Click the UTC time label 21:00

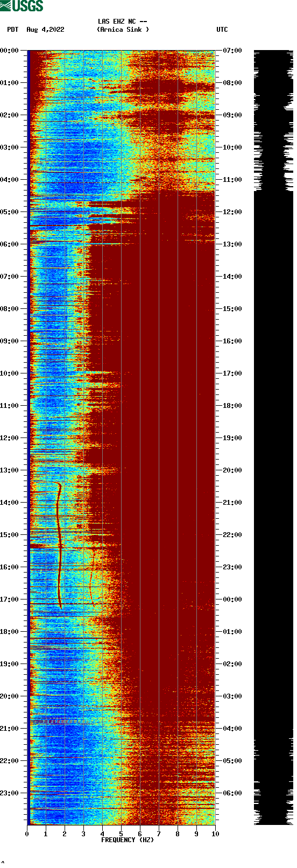(x=232, y=502)
